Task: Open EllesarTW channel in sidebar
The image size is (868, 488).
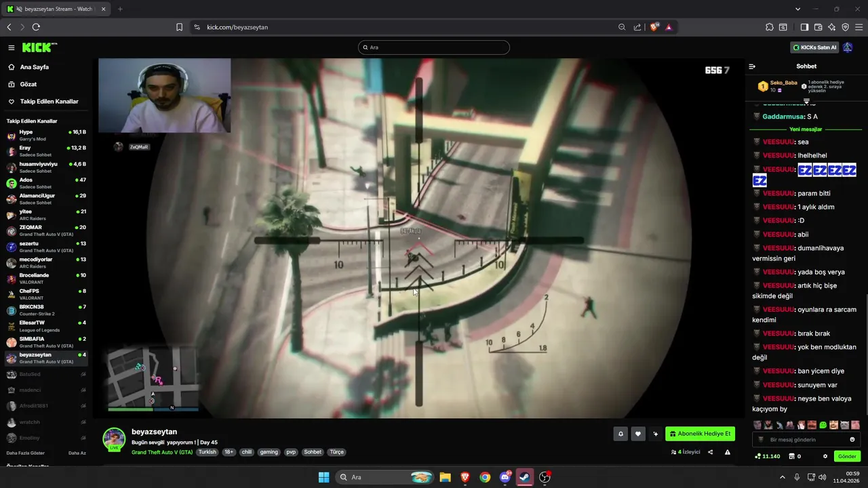Action: click(x=46, y=326)
